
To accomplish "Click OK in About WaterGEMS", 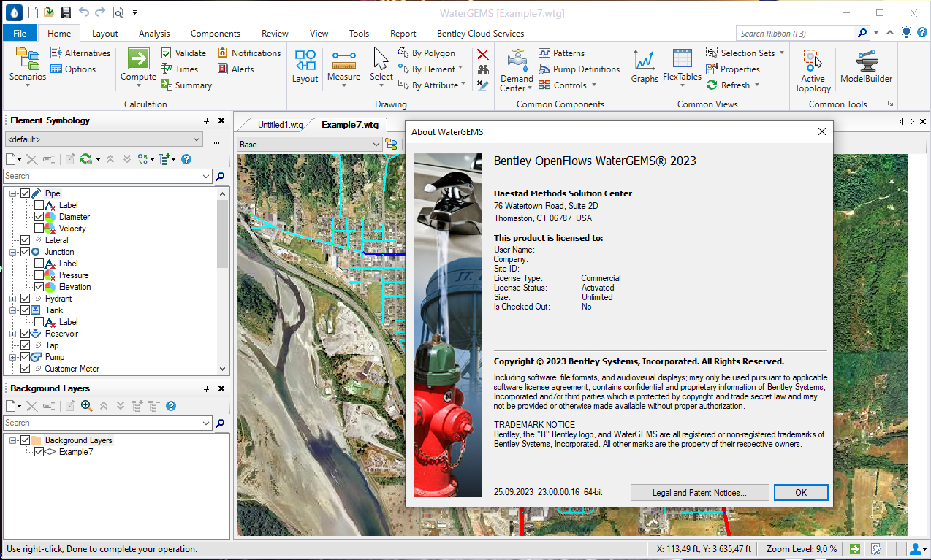I will (x=801, y=492).
